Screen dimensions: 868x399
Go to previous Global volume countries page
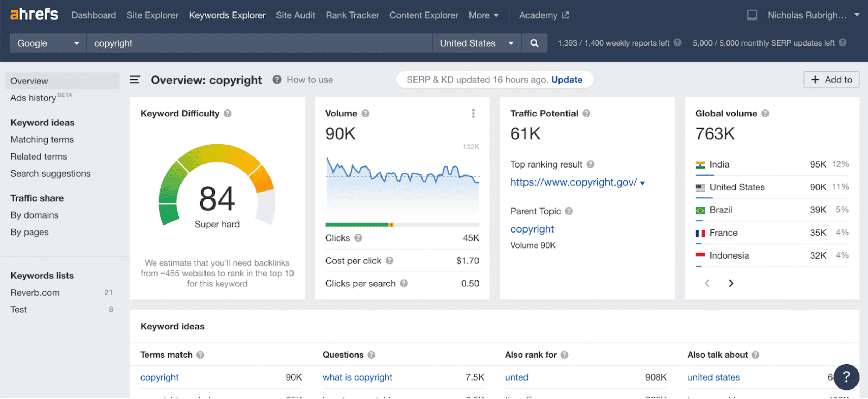point(707,283)
